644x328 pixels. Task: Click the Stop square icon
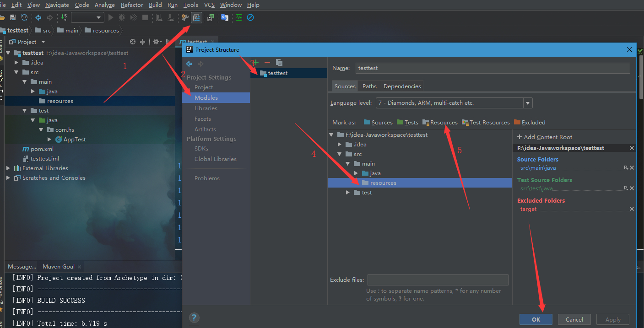145,17
